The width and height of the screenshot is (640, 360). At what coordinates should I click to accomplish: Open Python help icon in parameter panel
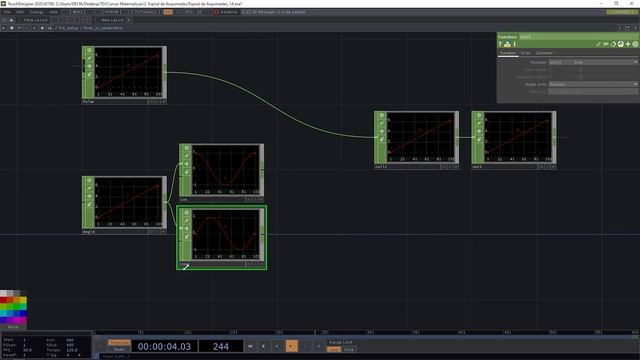tap(507, 44)
